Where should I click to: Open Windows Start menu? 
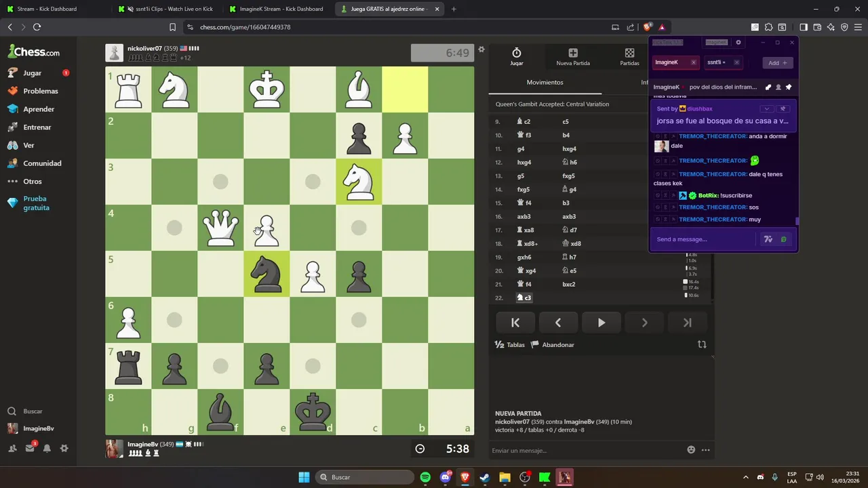(x=304, y=477)
